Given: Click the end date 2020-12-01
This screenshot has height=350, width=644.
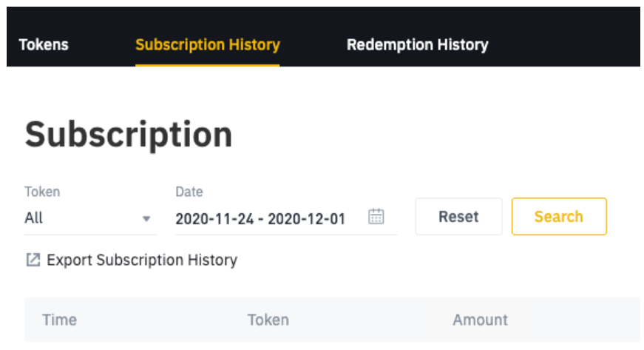Looking at the screenshot, I should pos(306,219).
